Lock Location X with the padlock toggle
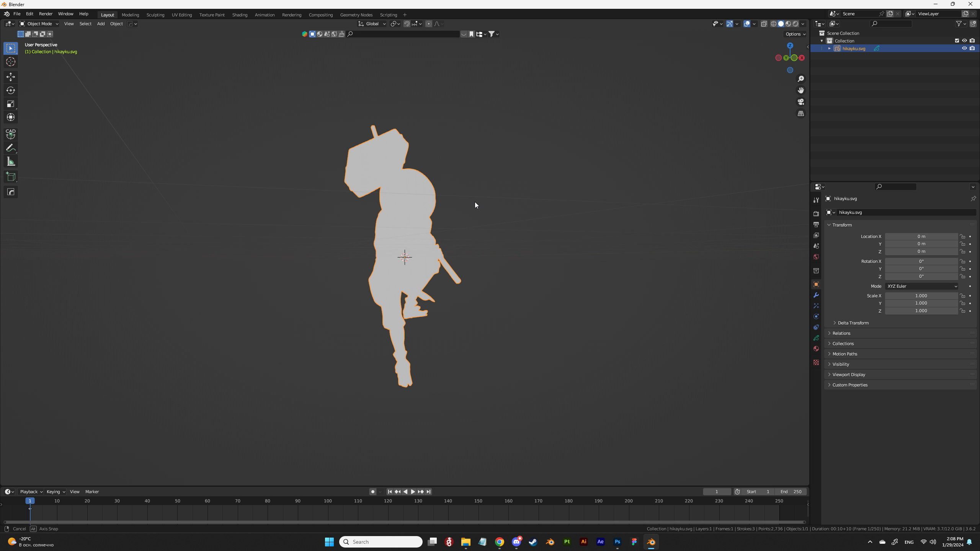Screen dimensions: 980x551 tap(962, 236)
